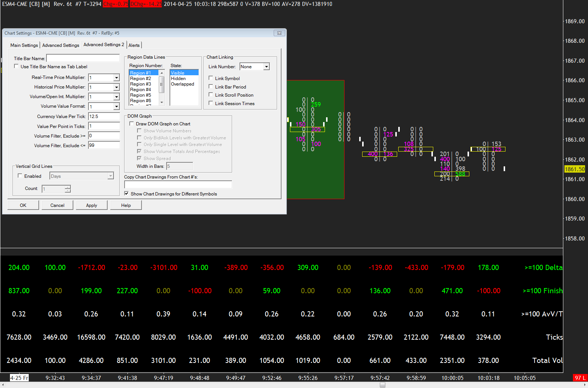
Task: Expand Historical Price Multiplier dropdown
Action: coord(116,87)
